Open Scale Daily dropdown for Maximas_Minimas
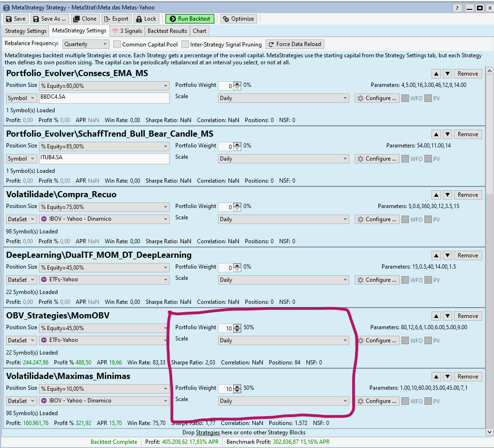Image resolution: width=494 pixels, height=448 pixels. point(283,401)
